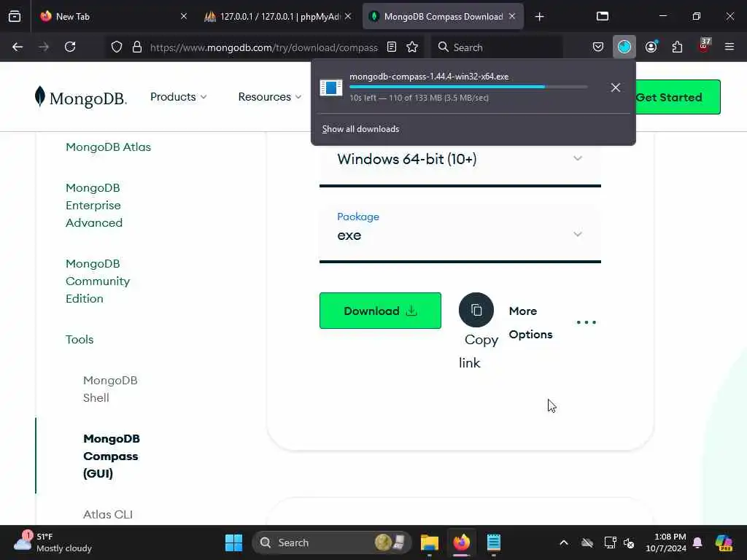Click display/network tray icon
This screenshot has width=747, height=560.
coord(610,542)
